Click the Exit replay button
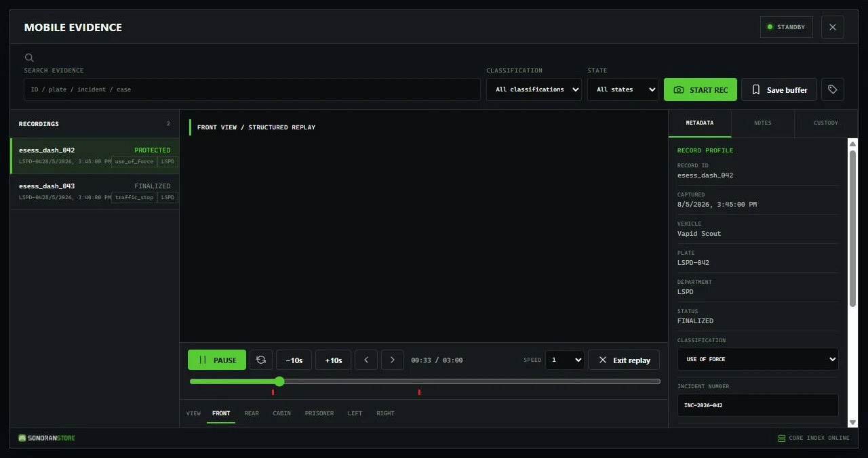The width and height of the screenshot is (868, 458). 624,360
